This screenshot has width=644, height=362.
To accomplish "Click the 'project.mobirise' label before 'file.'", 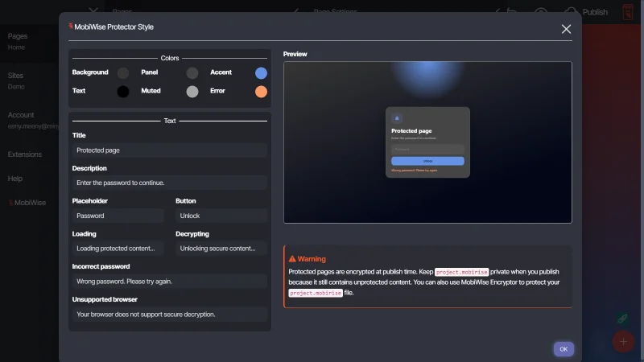I will pos(316,293).
